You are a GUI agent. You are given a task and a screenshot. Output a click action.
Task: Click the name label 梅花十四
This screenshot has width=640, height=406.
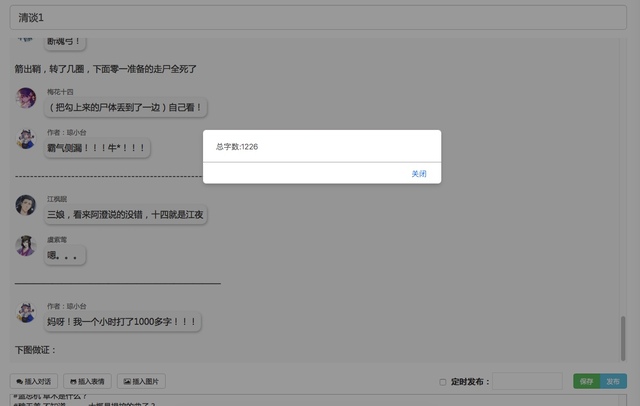pos(60,92)
